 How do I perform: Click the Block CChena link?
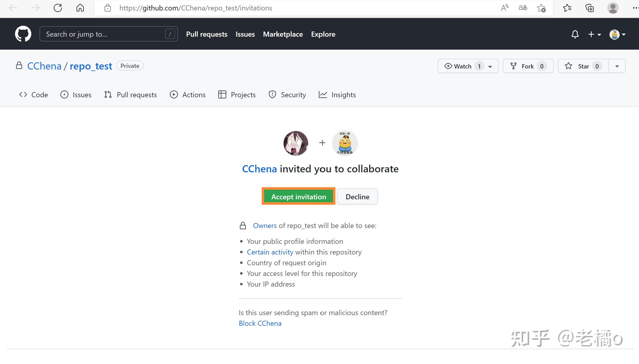click(260, 323)
